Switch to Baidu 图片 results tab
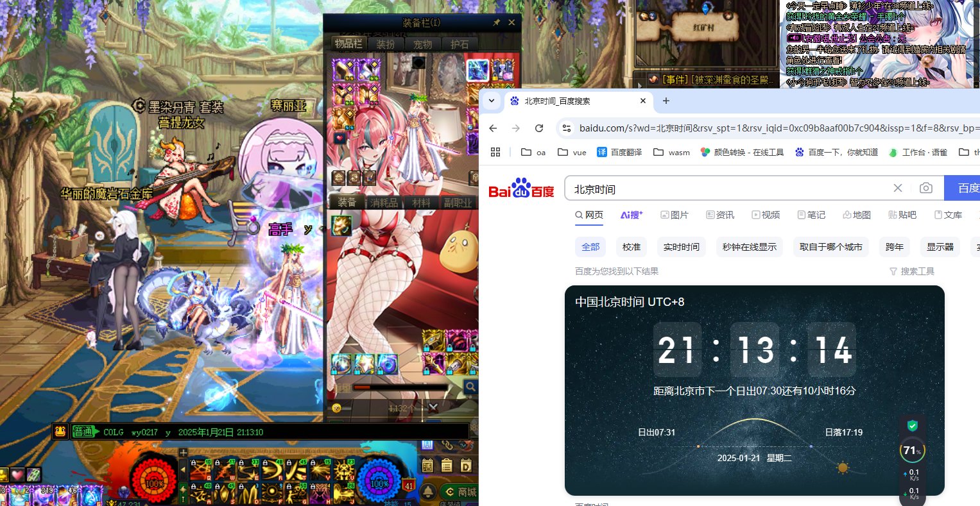The height and width of the screenshot is (506, 980). 675,215
